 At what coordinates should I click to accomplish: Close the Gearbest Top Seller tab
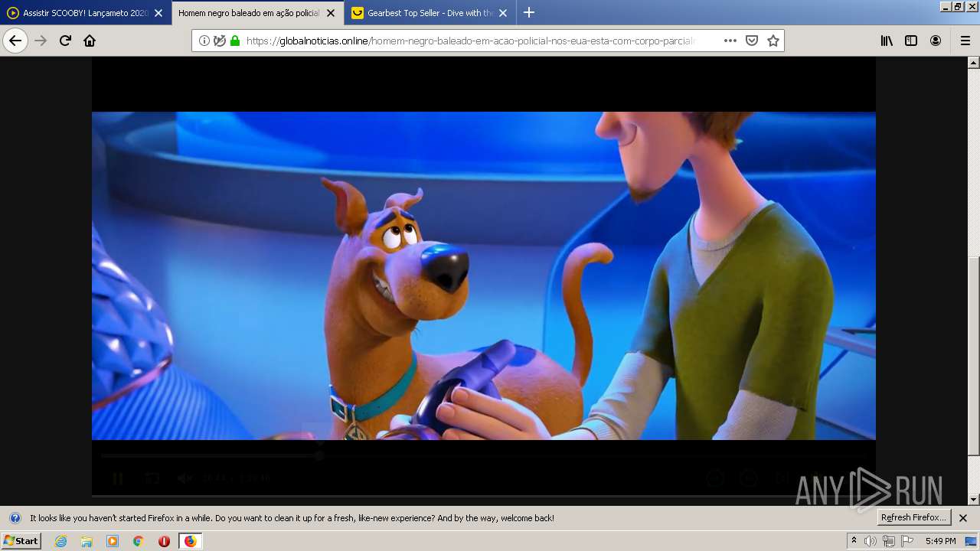[503, 13]
